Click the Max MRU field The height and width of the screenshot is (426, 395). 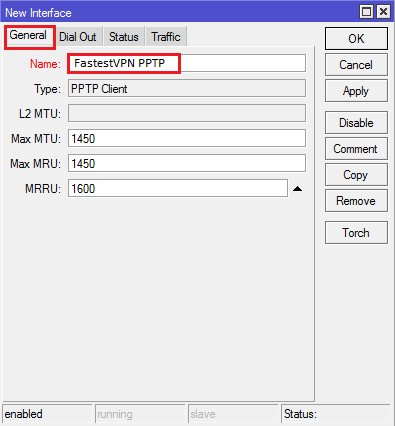pyautogui.click(x=187, y=163)
